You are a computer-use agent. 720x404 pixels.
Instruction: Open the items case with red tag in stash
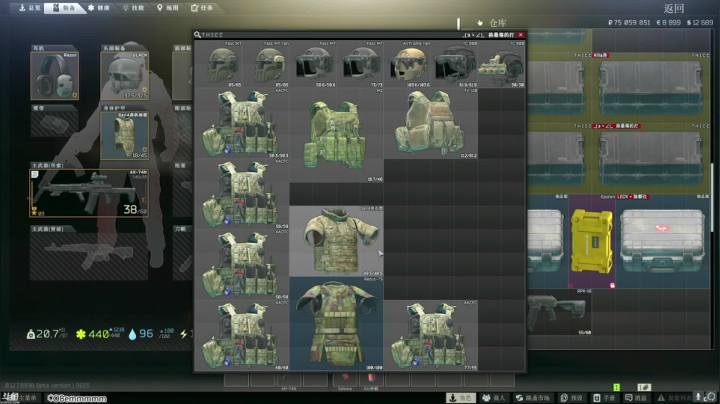pyautogui.click(x=663, y=241)
